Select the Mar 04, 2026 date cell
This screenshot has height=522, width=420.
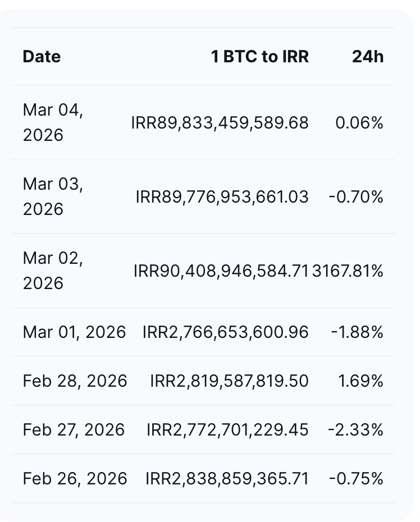pos(53,122)
